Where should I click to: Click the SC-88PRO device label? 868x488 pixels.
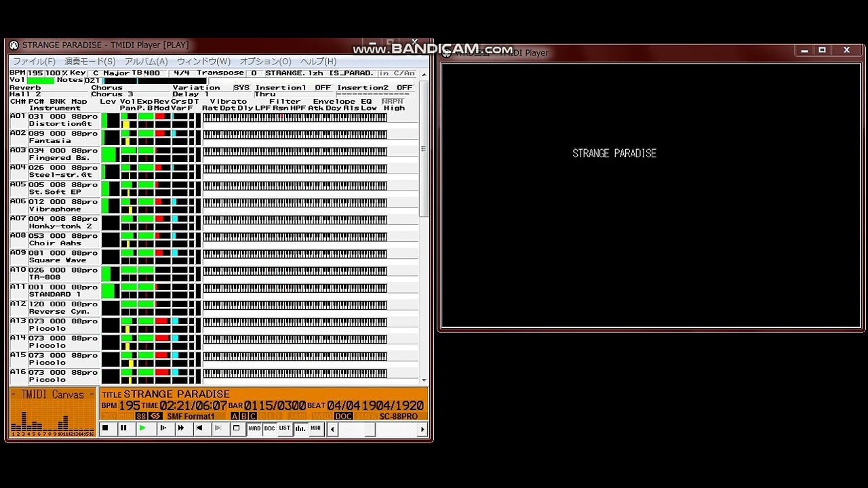coord(398,416)
